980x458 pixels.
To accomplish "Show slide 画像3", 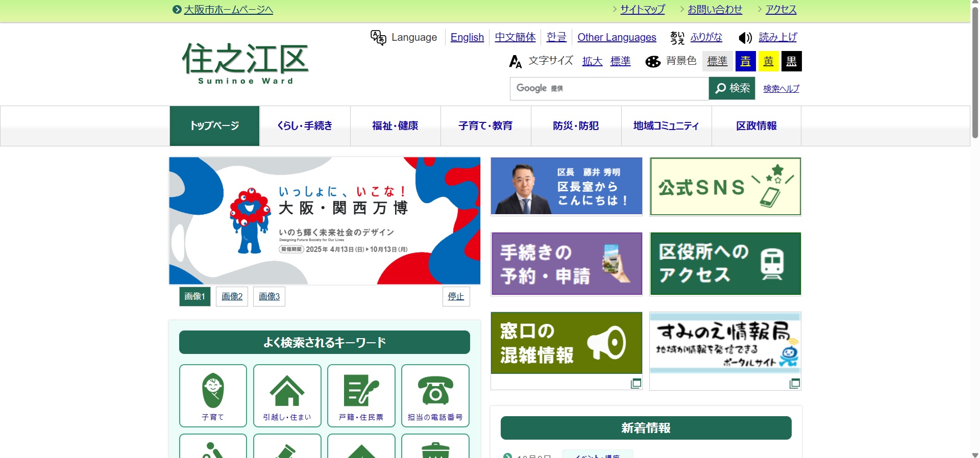I will coord(269,296).
